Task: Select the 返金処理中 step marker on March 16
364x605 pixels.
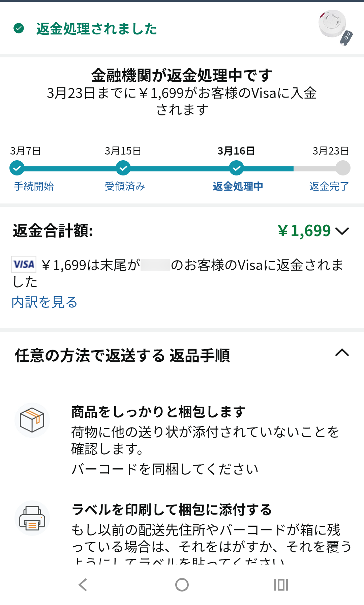Action: (x=237, y=168)
